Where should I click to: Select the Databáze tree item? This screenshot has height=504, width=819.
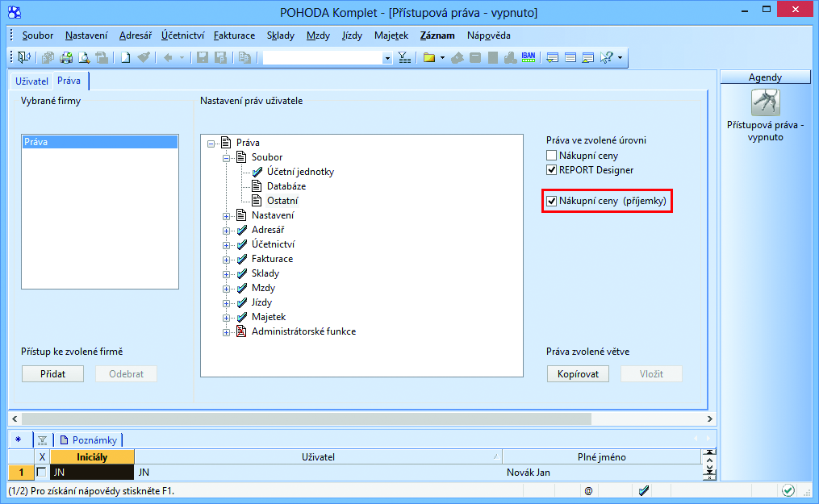(286, 186)
